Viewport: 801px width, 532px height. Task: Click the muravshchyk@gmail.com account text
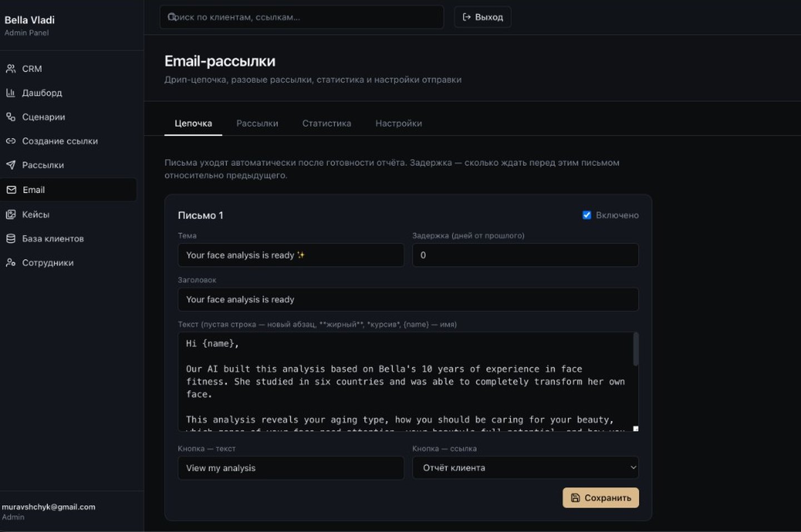(x=48, y=507)
